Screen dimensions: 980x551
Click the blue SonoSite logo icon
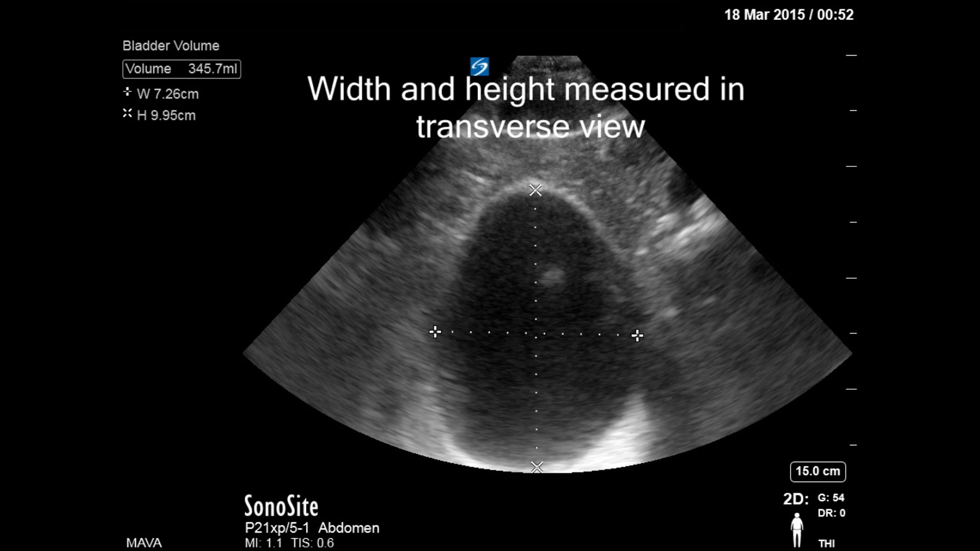(x=480, y=65)
